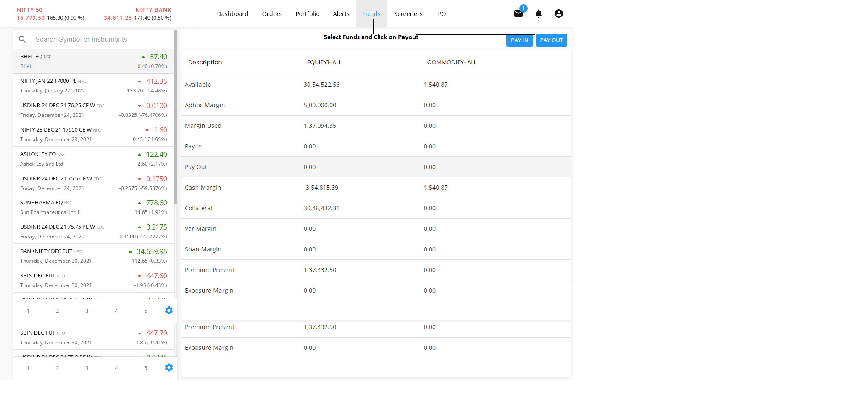Click the PAY IN button

coord(519,40)
